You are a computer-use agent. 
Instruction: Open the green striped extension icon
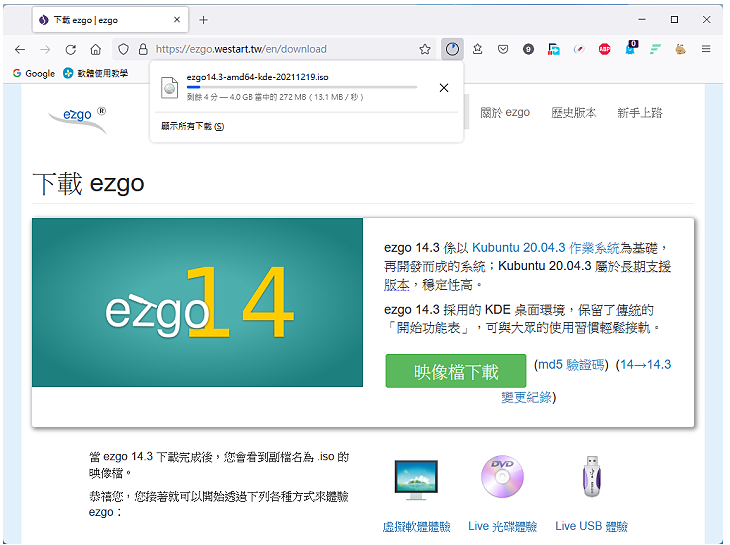point(656,49)
